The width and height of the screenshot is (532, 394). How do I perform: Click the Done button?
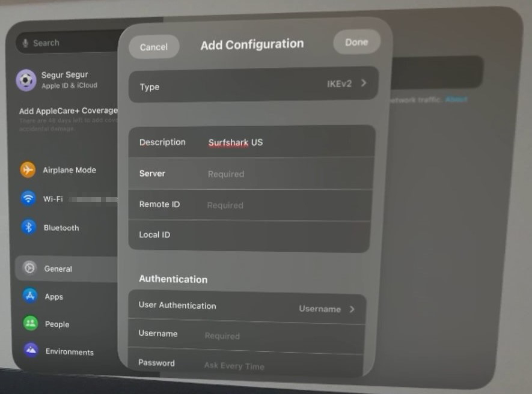click(356, 41)
